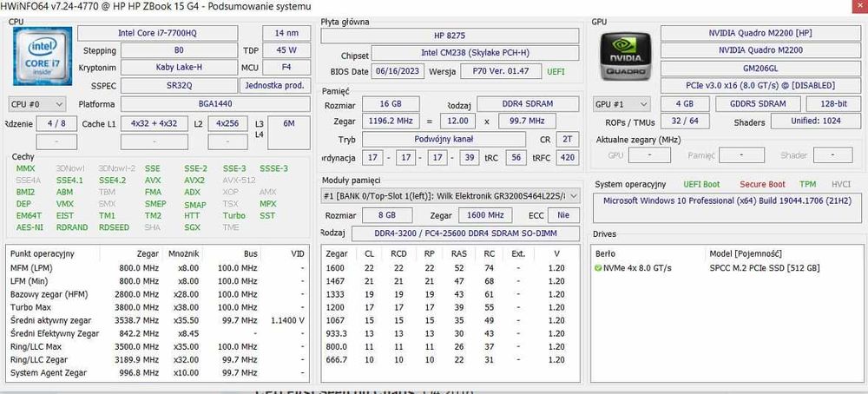Click the 4x256 L2 cache value

227,123
